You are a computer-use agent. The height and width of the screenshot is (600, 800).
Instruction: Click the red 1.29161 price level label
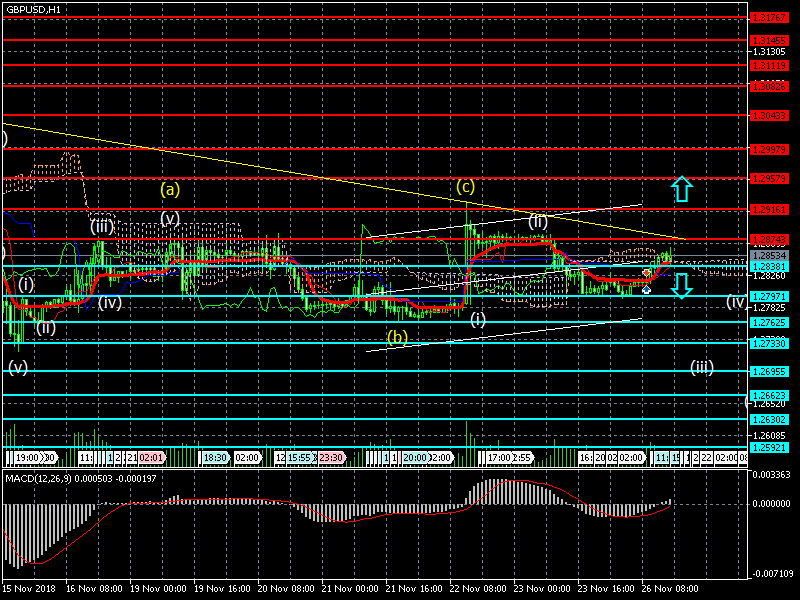pyautogui.click(x=769, y=210)
